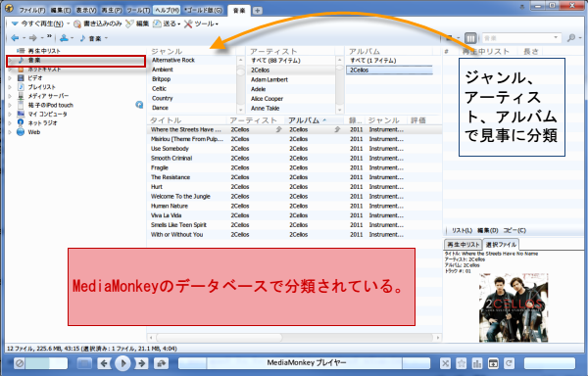Select 再生中リスト in the left tree
Screen dimensions: 588x376
pos(44,51)
